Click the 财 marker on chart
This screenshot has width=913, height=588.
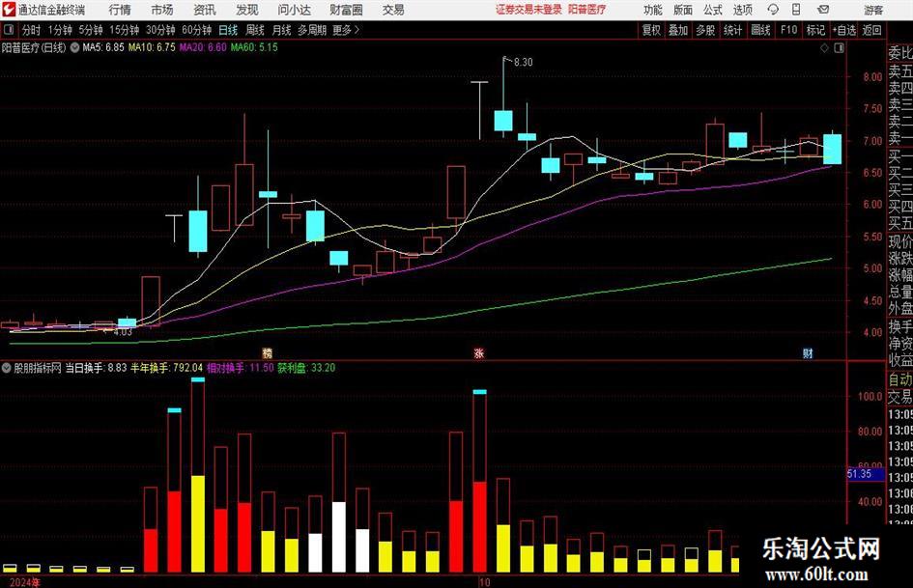coord(808,352)
